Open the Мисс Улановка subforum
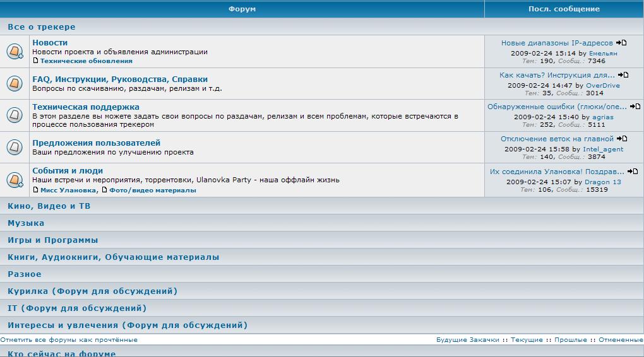 [x=68, y=190]
